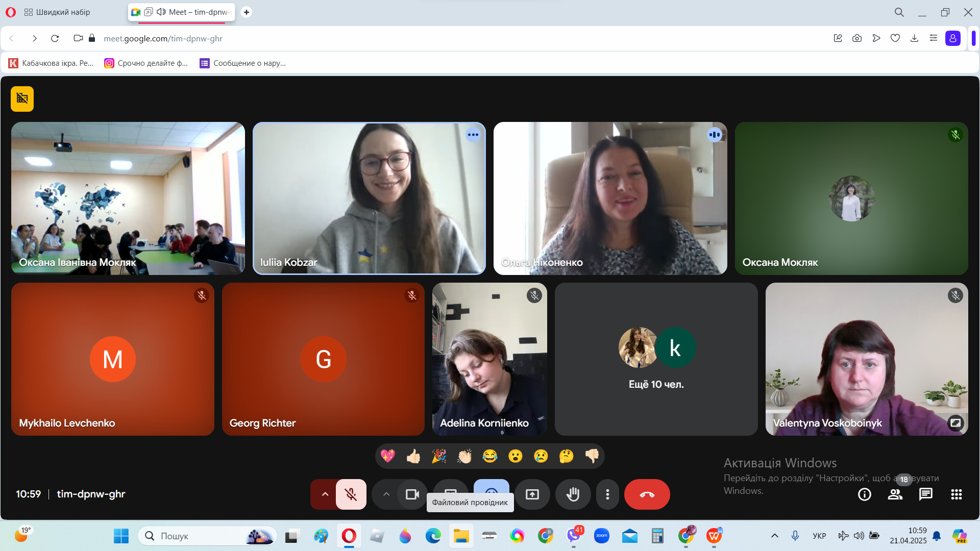The height and width of the screenshot is (551, 980).
Task: Toggle picture-in-picture on Valentyna Voskoboinyk tile
Action: coord(955,422)
